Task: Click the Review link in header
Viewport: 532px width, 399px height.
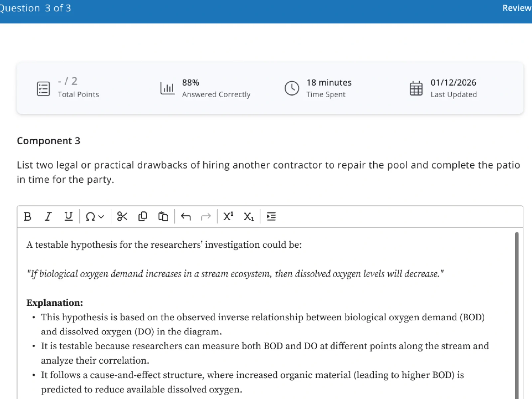Action: coord(517,8)
